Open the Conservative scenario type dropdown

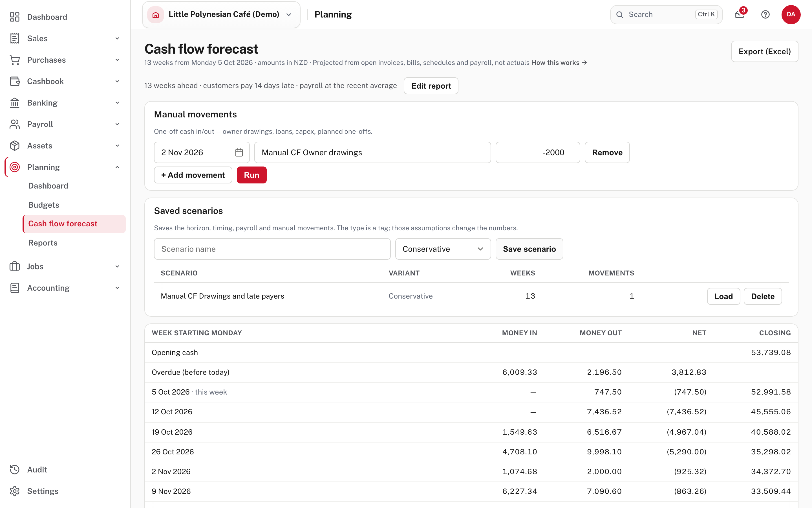pyautogui.click(x=443, y=249)
